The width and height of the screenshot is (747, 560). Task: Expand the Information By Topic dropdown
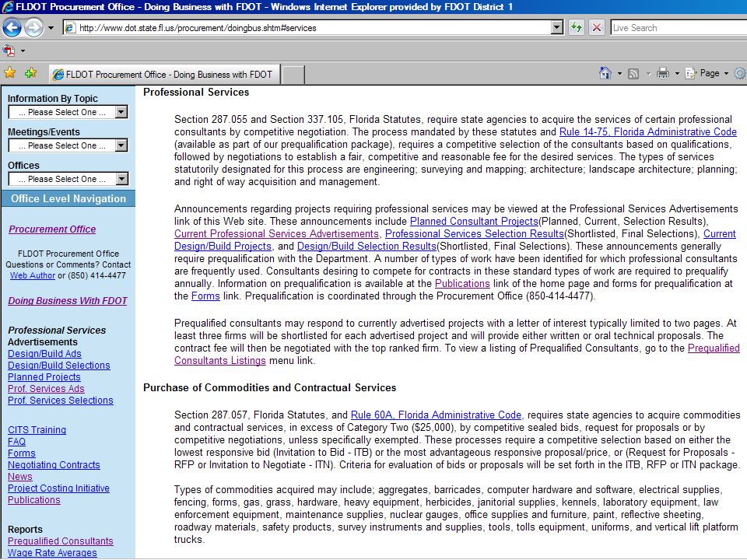click(68, 112)
